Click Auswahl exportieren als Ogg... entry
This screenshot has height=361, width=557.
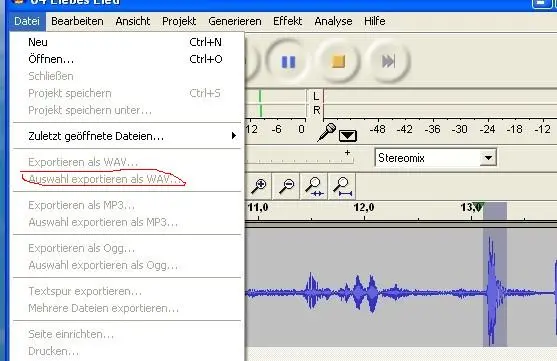pyautogui.click(x=127, y=265)
